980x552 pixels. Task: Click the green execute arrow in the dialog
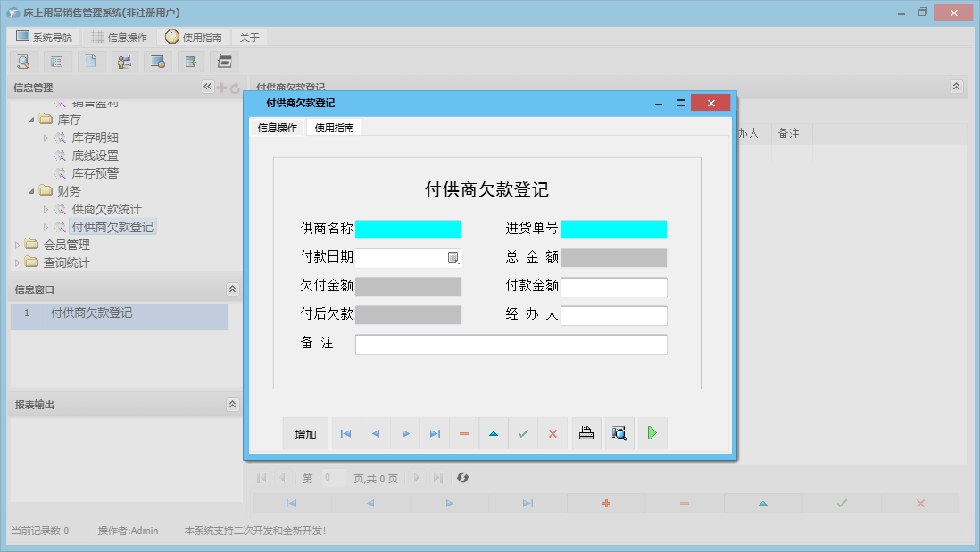coord(651,433)
